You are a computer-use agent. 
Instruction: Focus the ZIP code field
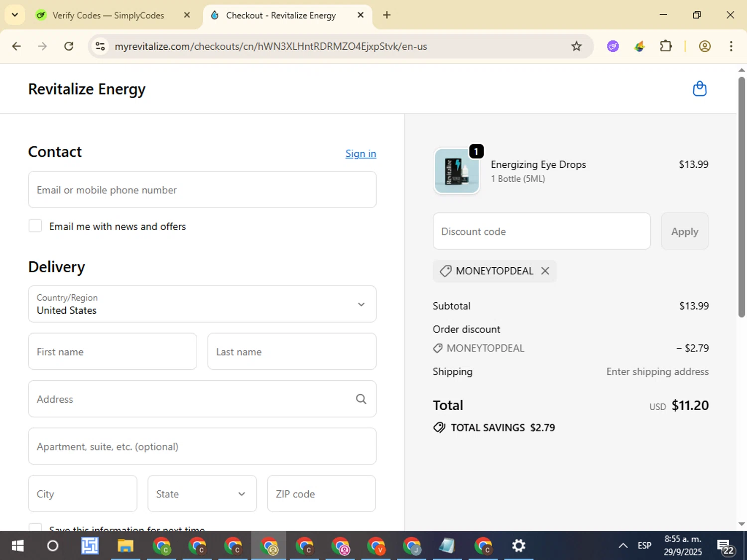click(x=321, y=493)
